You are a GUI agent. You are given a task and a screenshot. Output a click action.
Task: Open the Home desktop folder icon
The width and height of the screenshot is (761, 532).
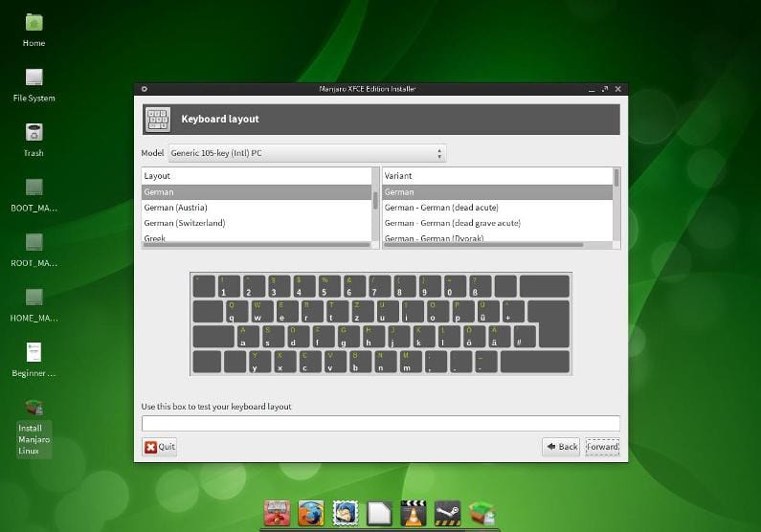click(x=34, y=22)
